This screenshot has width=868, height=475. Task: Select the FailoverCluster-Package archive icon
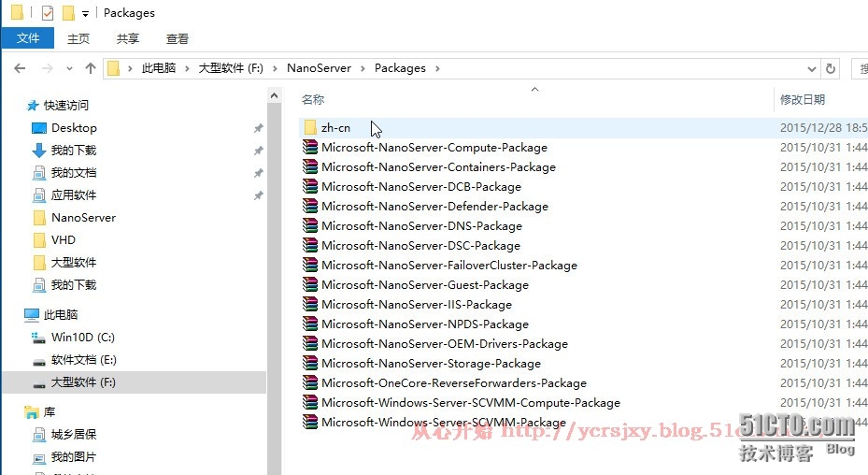point(310,265)
